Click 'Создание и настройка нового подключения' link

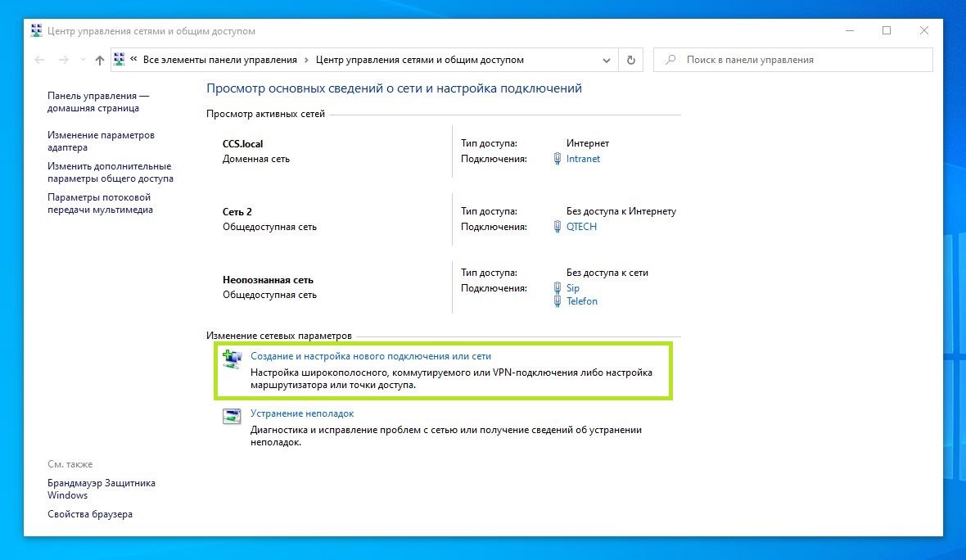coord(371,357)
